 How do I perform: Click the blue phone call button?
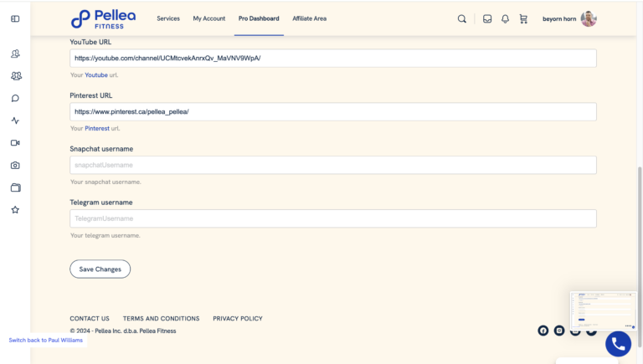(x=619, y=344)
